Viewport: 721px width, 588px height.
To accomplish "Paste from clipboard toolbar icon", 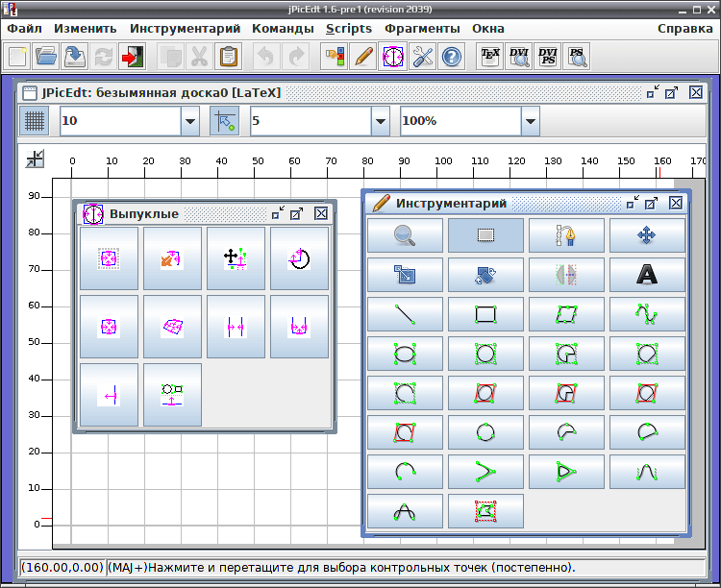I will point(228,57).
